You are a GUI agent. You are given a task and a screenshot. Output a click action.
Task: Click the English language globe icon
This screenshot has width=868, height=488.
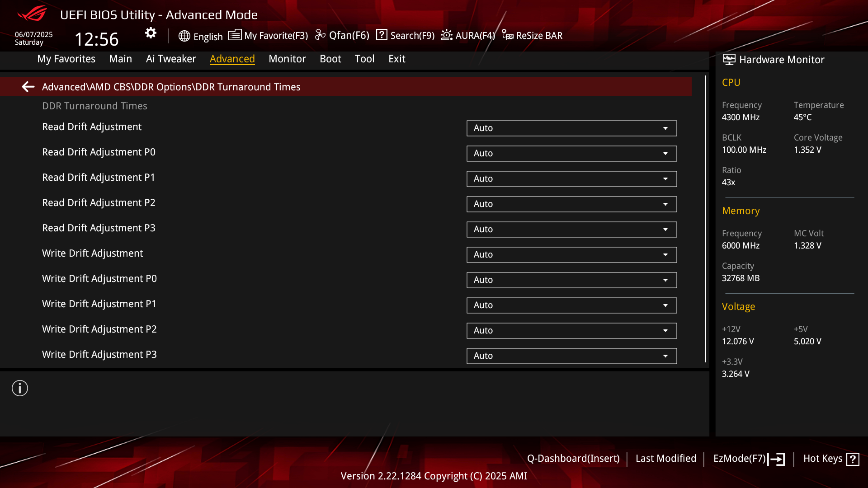click(x=184, y=36)
